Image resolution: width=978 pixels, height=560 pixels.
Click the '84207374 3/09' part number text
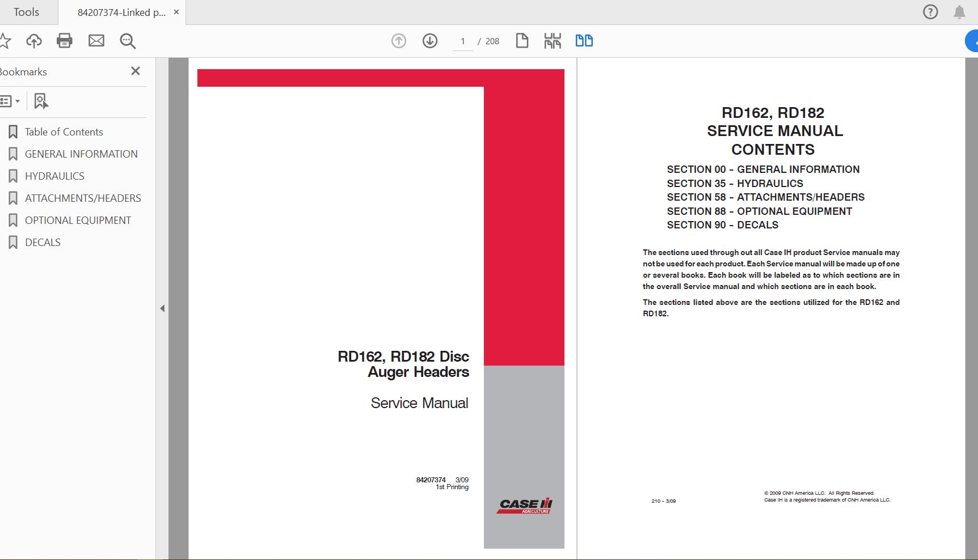pyautogui.click(x=442, y=480)
